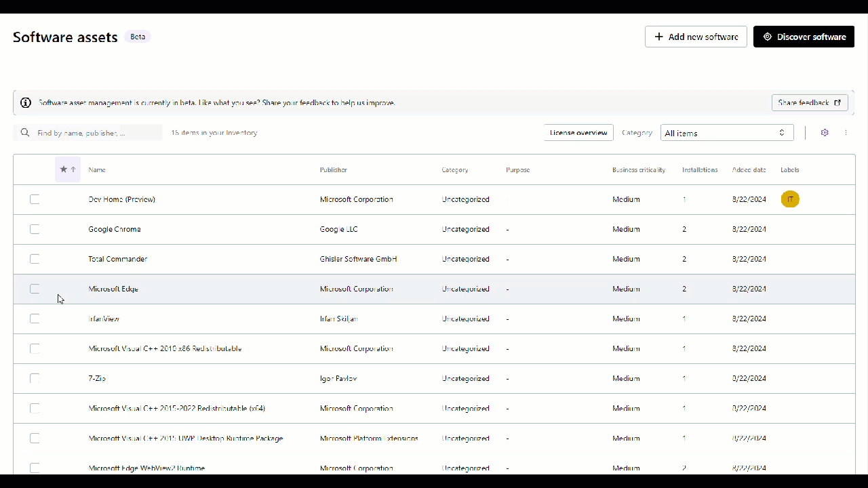The height and width of the screenshot is (488, 868).
Task: Click the Microsoft Platform Extensions publisher cell
Action: click(x=369, y=439)
